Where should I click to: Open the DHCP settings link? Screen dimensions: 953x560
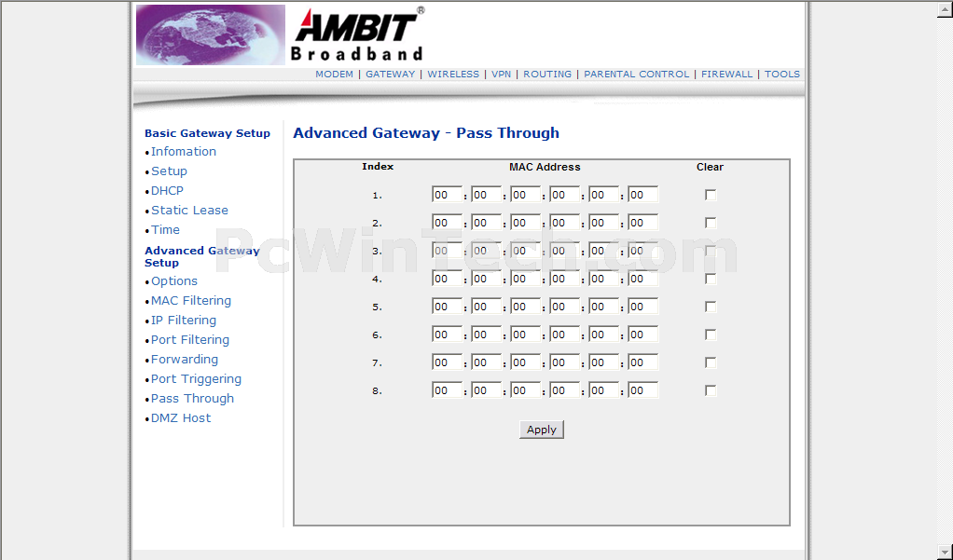[167, 191]
